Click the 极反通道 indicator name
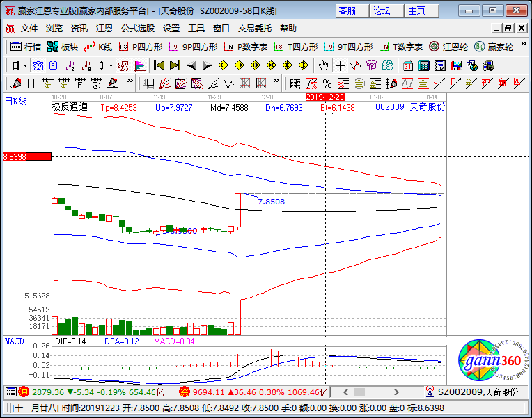Viewport: 532px width, 418px height. pyautogui.click(x=70, y=107)
